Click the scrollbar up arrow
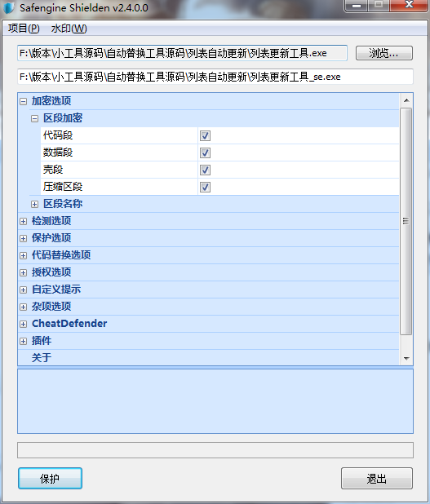This screenshot has width=430, height=504. [x=406, y=100]
